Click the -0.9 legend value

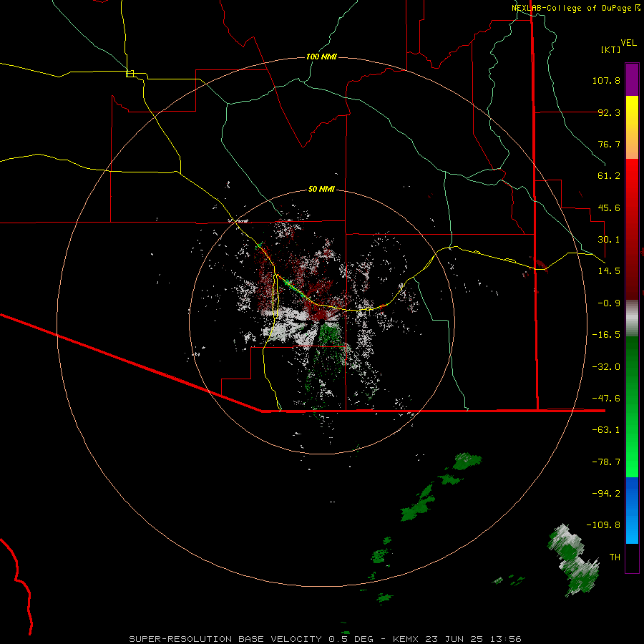pos(609,303)
